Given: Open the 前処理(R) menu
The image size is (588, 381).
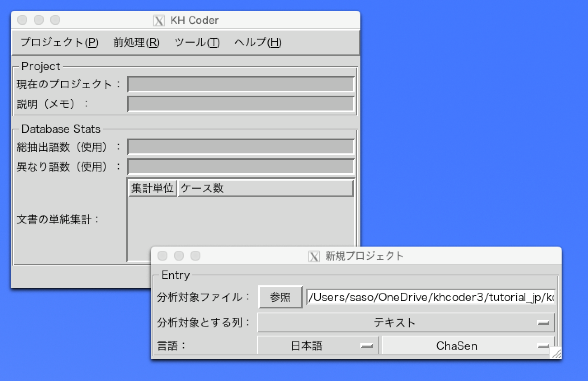Looking at the screenshot, I should [136, 42].
